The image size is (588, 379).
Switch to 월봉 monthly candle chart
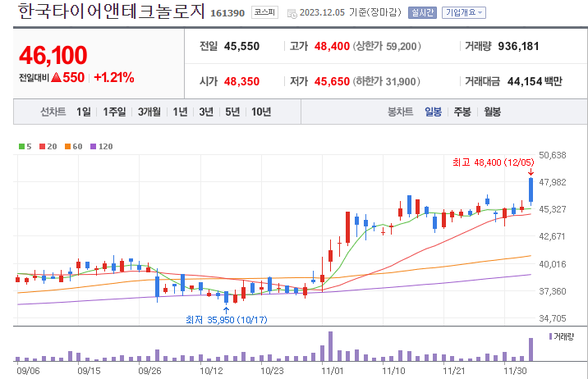point(492,112)
